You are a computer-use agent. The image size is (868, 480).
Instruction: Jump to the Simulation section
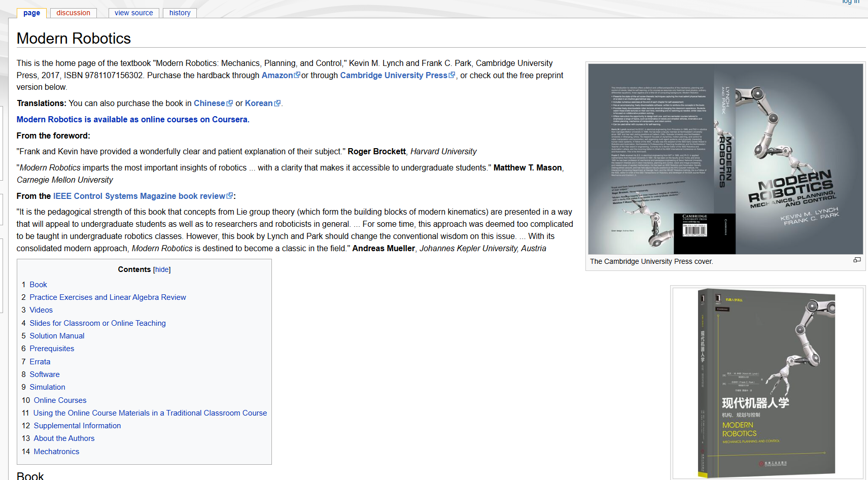pos(47,387)
